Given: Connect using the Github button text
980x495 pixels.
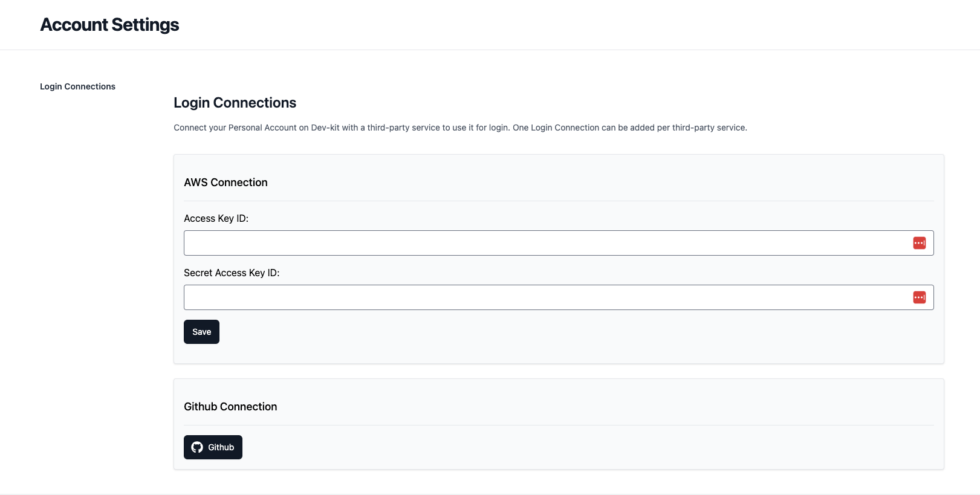Looking at the screenshot, I should click(221, 447).
